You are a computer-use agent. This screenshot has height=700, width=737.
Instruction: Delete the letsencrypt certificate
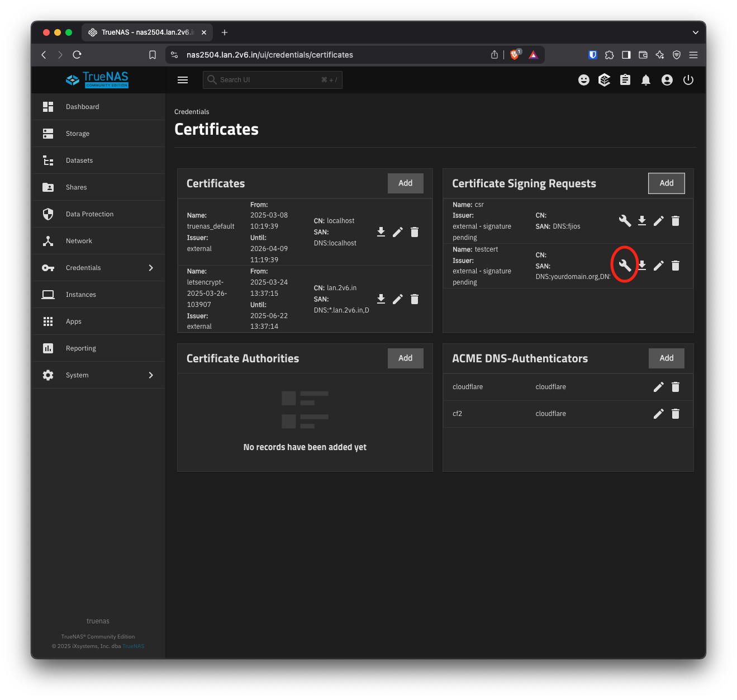tap(415, 299)
